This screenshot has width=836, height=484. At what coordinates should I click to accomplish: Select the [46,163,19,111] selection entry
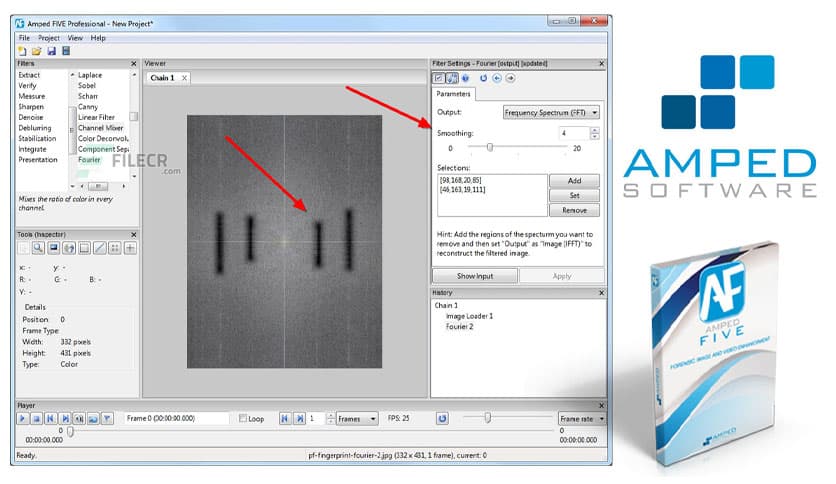(x=463, y=190)
